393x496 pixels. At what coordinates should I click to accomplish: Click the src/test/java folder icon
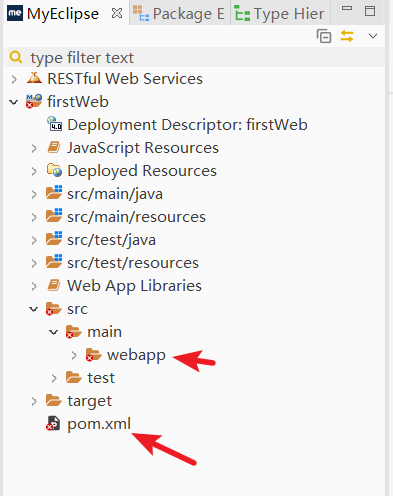point(54,238)
